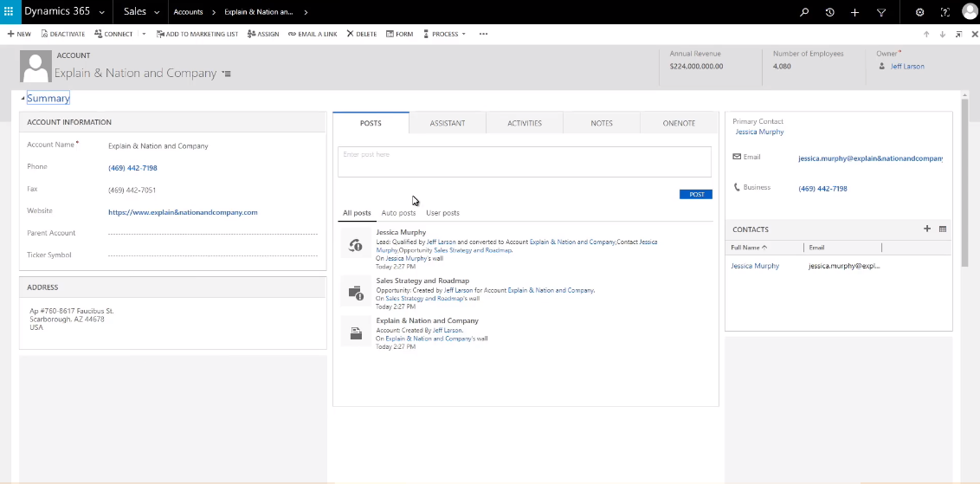980x484 pixels.
Task: Click the page vertical scrollbar
Action: point(964,181)
